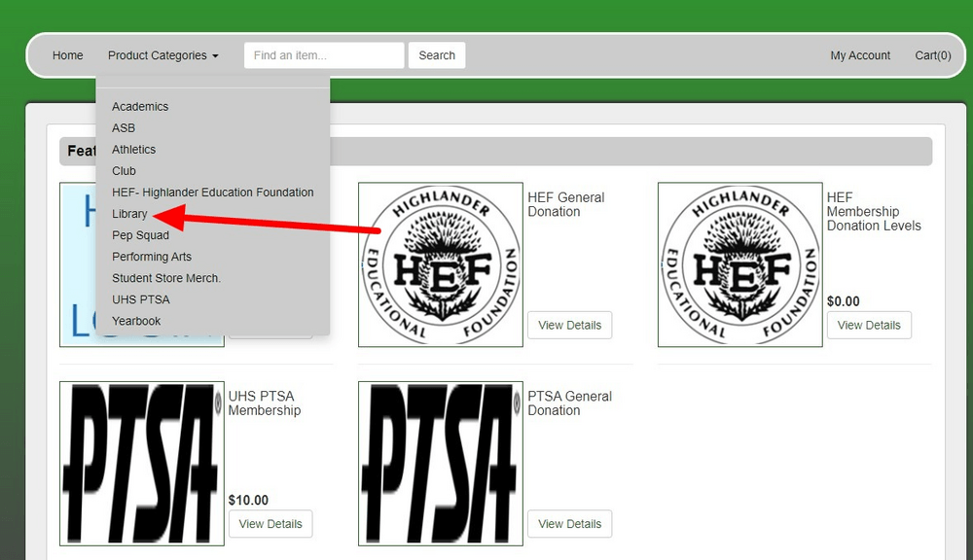Choose the ASB category
The height and width of the screenshot is (560, 973).
(x=124, y=127)
